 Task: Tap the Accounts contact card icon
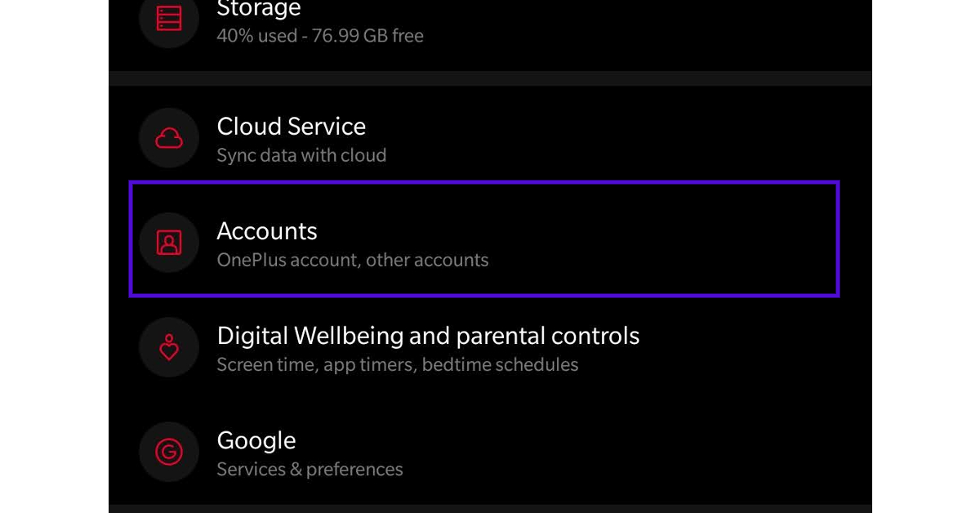pyautogui.click(x=168, y=243)
